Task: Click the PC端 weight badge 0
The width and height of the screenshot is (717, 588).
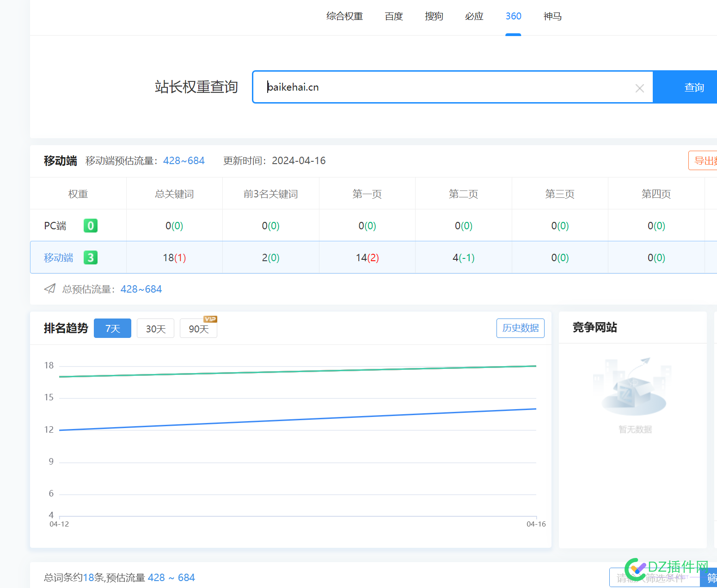Action: 91,226
